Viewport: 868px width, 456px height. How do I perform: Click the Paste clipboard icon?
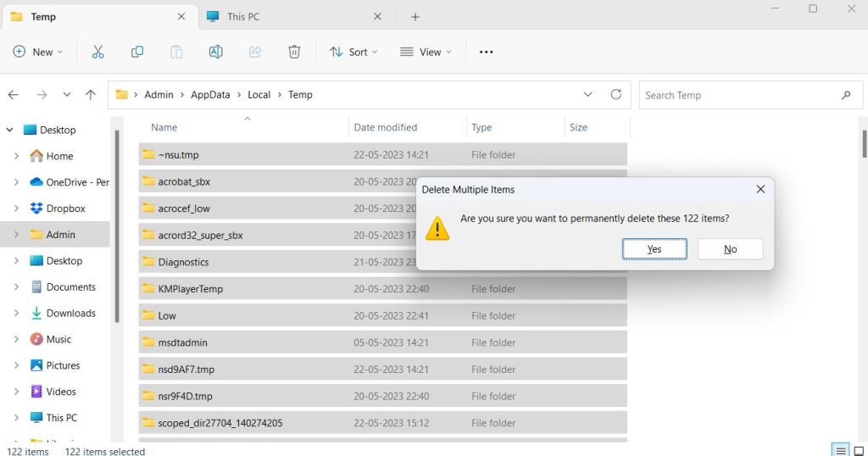(176, 52)
